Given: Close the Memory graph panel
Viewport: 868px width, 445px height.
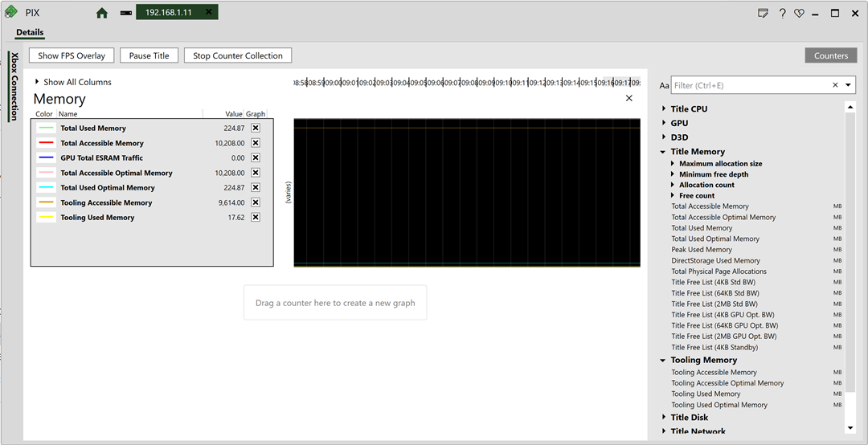Looking at the screenshot, I should (x=628, y=98).
